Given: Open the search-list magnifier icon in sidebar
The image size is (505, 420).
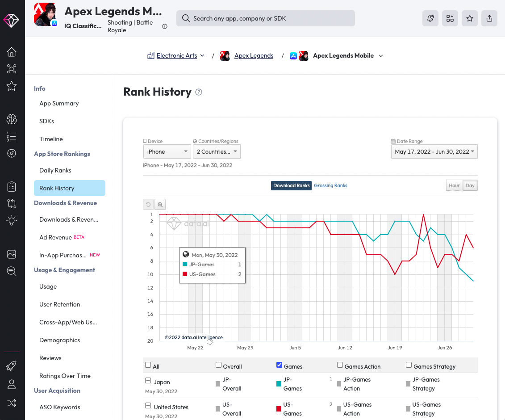Looking at the screenshot, I should (12, 271).
